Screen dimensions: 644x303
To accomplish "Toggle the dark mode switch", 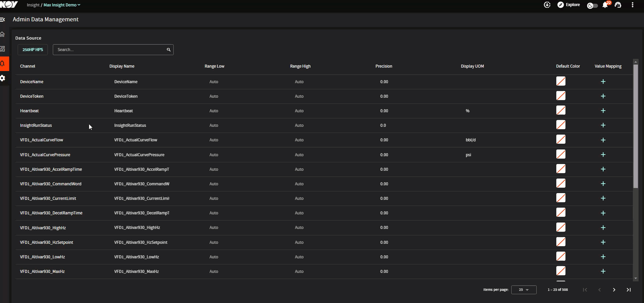I will pyautogui.click(x=592, y=5).
